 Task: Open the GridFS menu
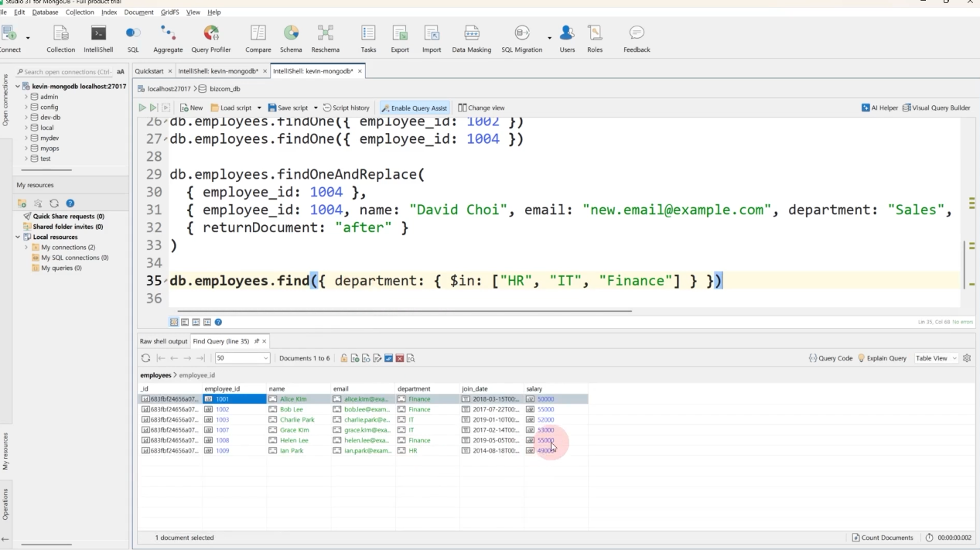tap(169, 12)
